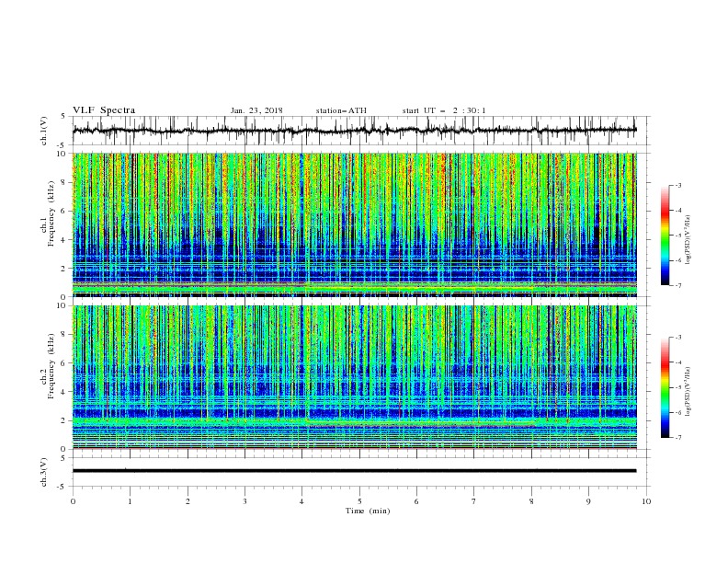Image resolution: width=728 pixels, height=563 pixels.
Task: Click the ch.2 "Frequency (kHz)" axis label
Action: point(51,365)
